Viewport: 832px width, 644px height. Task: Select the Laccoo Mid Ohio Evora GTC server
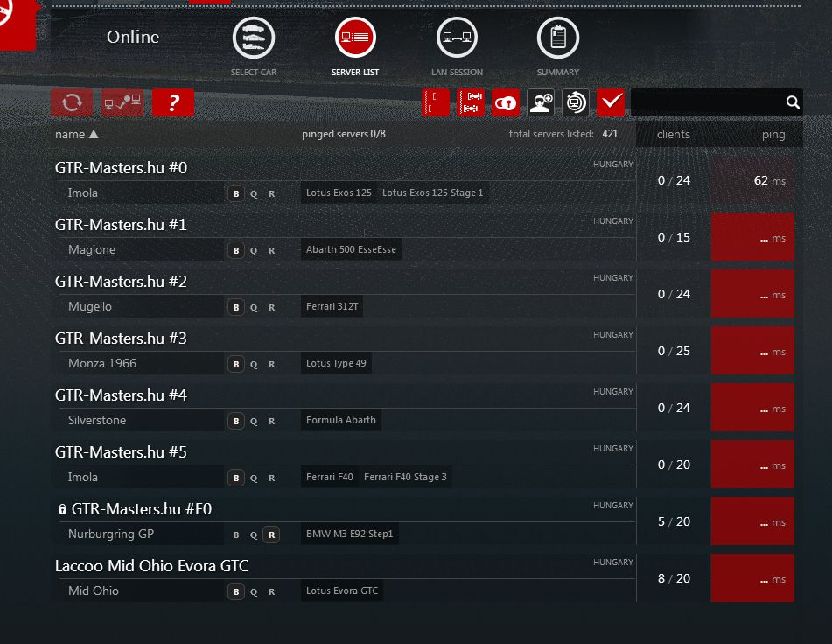(x=151, y=566)
